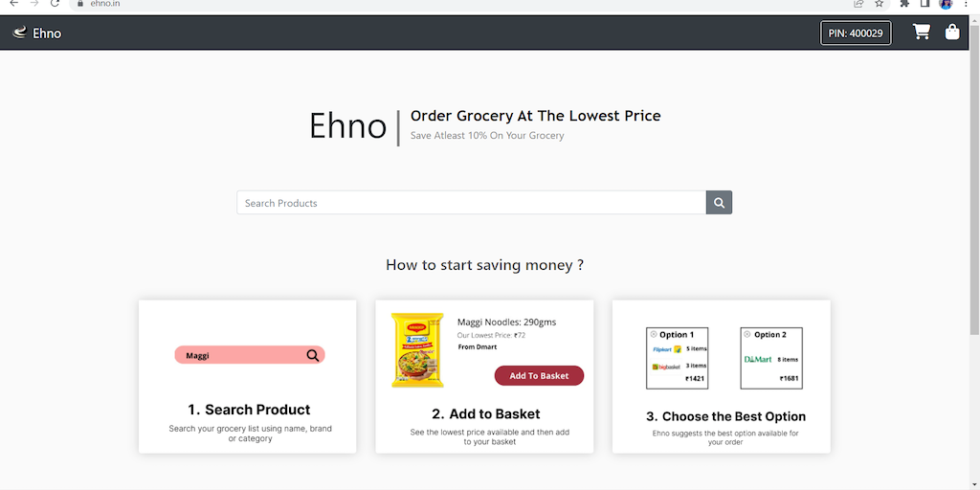Click the Ehno brand name link
Image resolution: width=980 pixels, height=490 pixels.
[x=47, y=33]
